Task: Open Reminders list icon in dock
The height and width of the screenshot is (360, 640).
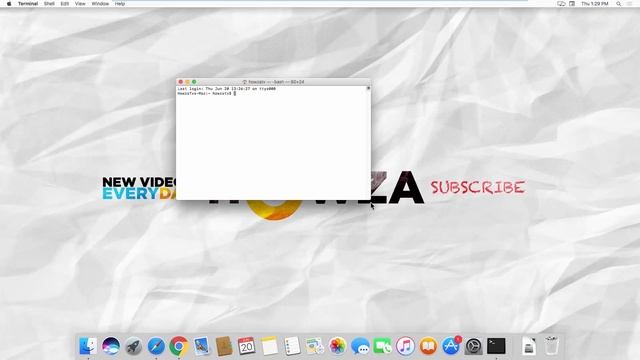Action: click(x=292, y=346)
